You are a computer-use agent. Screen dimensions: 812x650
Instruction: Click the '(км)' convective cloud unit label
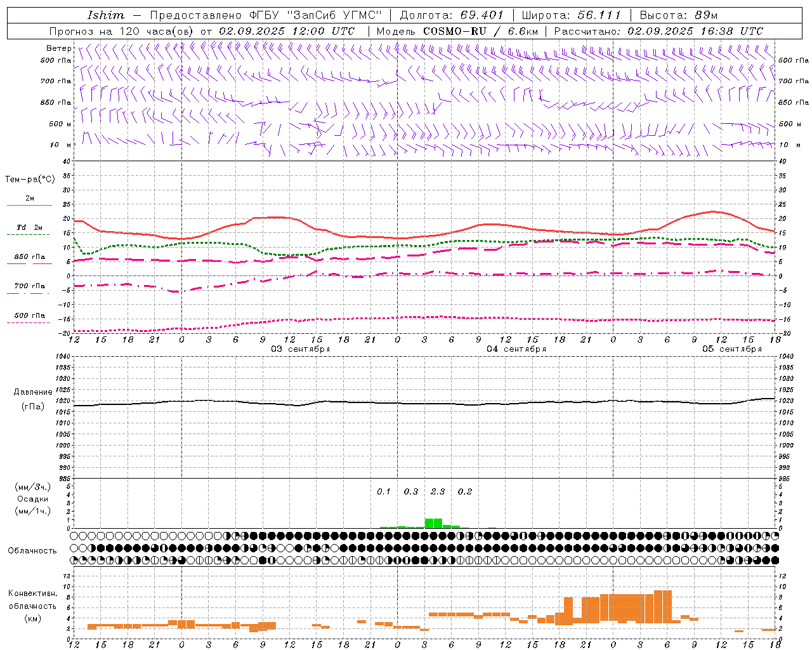33,618
